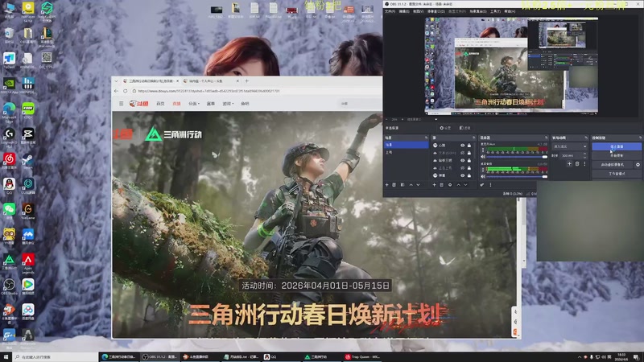The height and width of the screenshot is (362, 644).
Task: Click 鱼吧 in Douyu navigation
Action: click(x=246, y=104)
